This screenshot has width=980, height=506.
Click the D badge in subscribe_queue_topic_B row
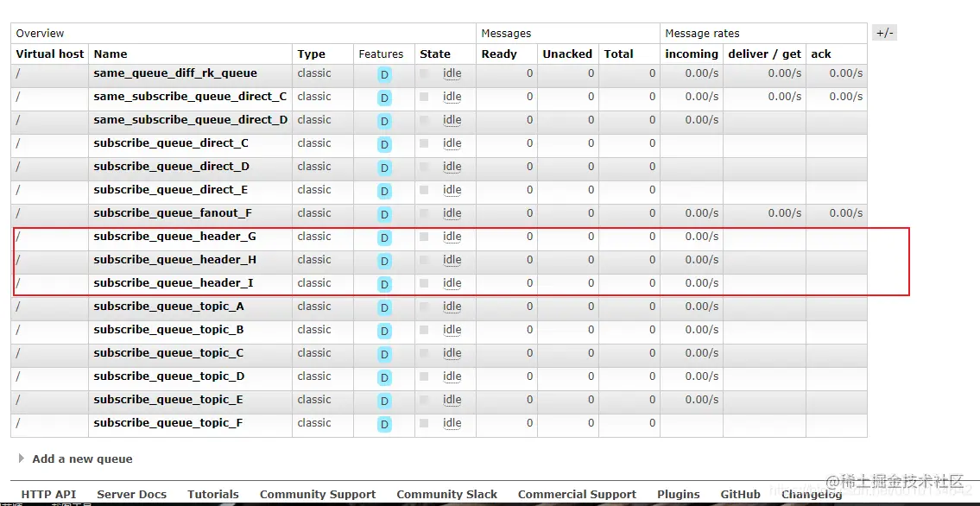pyautogui.click(x=384, y=331)
